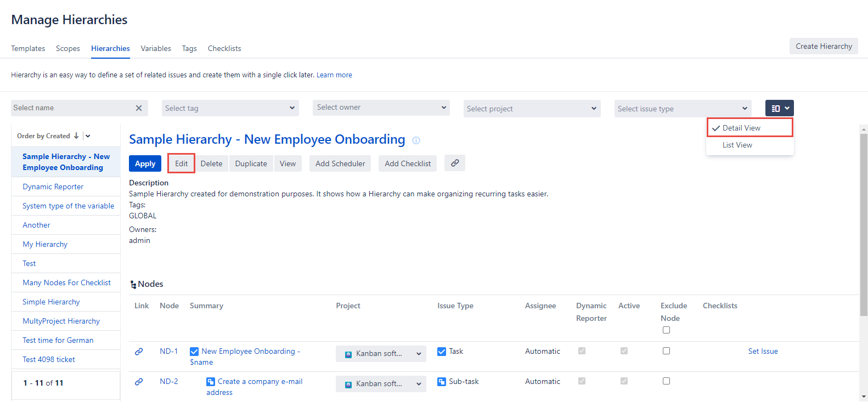Screen dimensions: 868x407
Task: Choose List View from the view menu
Action: [737, 145]
